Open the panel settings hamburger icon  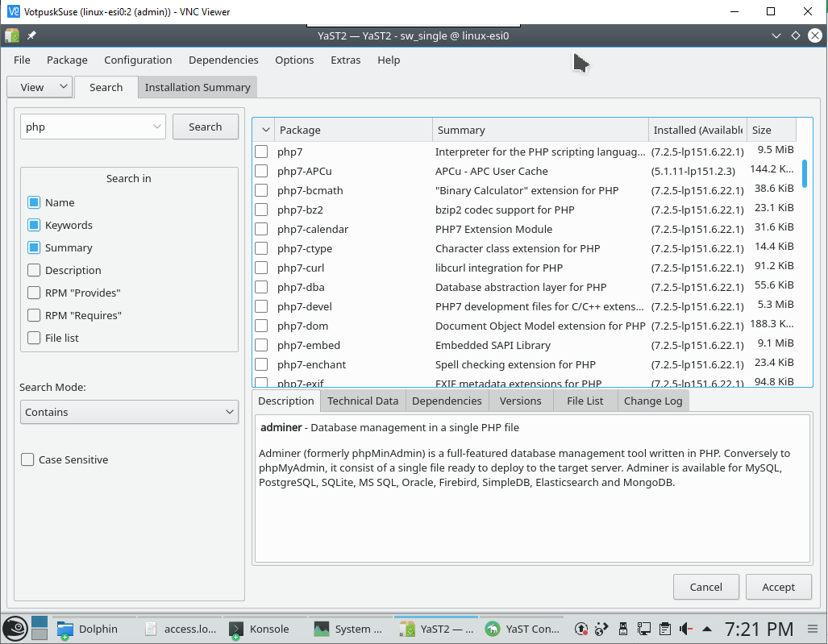click(813, 629)
